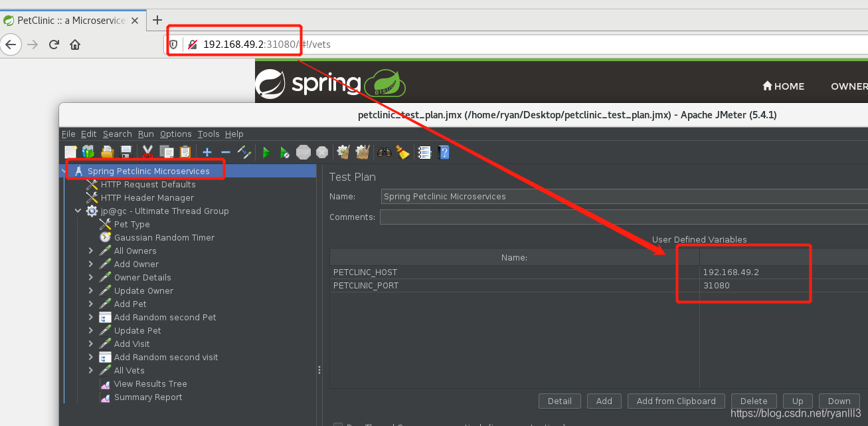Click the Clear All double-broom gear icon
Image resolution: width=868 pixels, height=426 pixels.
[x=363, y=152]
